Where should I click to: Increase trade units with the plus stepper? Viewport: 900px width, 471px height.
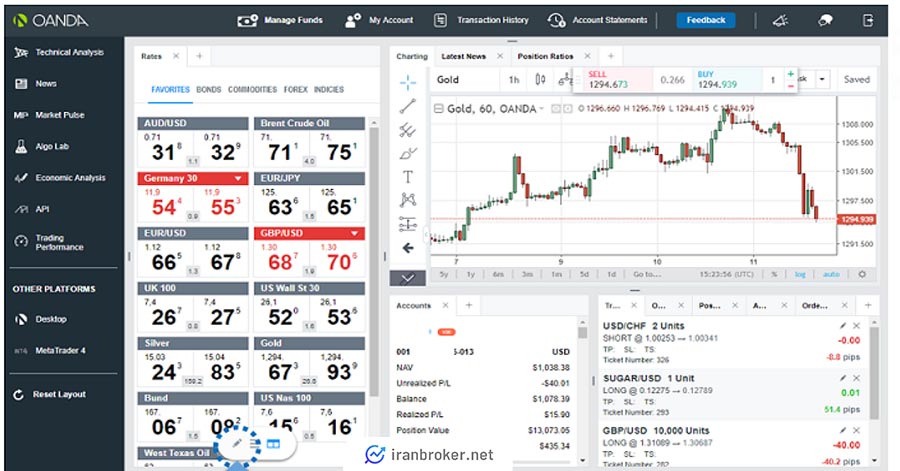[790, 74]
